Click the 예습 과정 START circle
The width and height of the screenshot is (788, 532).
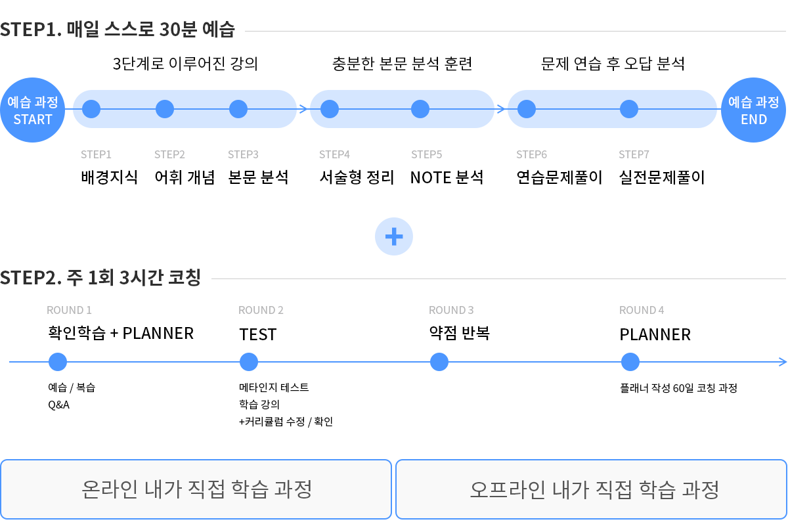[x=33, y=110]
